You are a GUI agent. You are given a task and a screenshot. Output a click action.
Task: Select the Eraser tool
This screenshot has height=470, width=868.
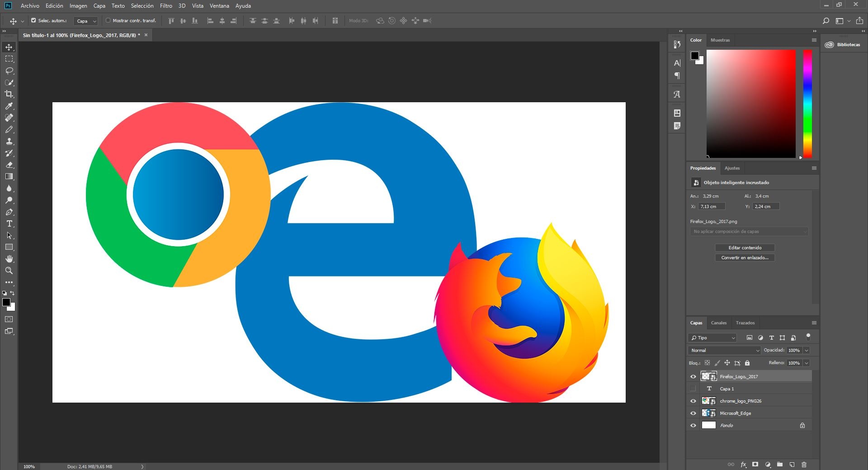click(9, 165)
